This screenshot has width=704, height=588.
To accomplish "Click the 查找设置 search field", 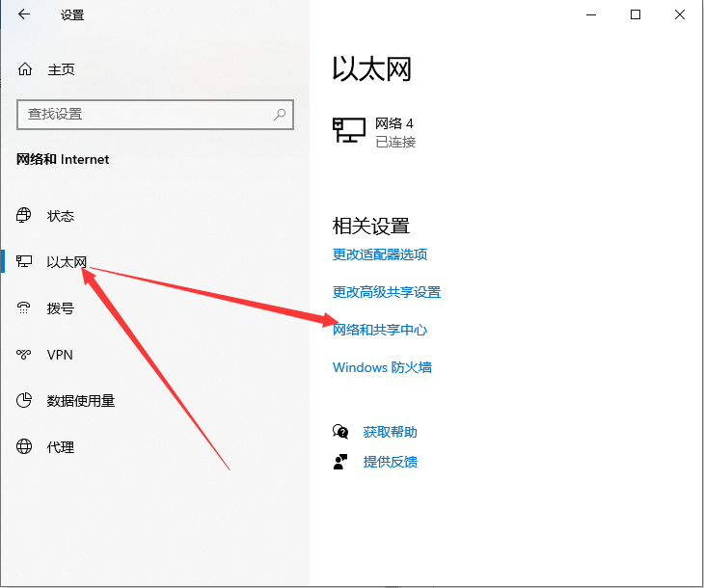I will pos(145,114).
